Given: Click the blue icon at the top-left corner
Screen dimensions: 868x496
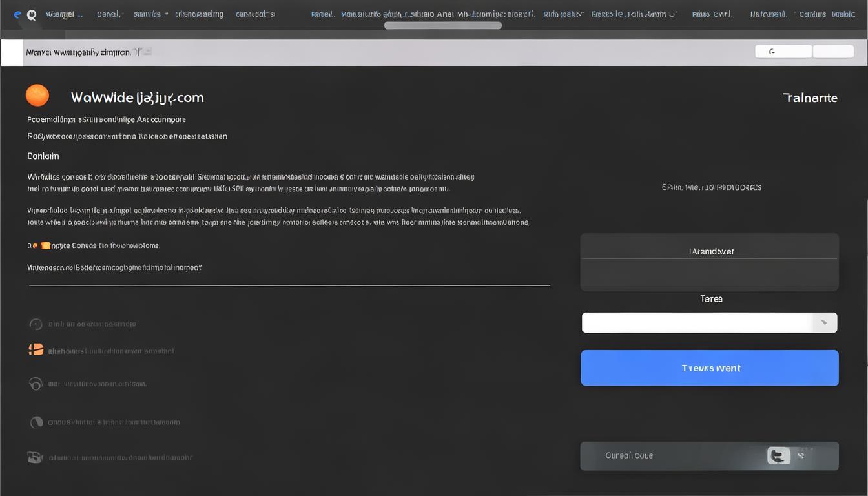Looking at the screenshot, I should (x=17, y=14).
